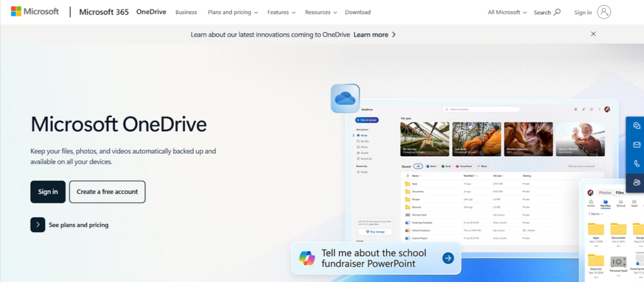Click the account avatar icon in the header
644x282 pixels.
pos(604,12)
